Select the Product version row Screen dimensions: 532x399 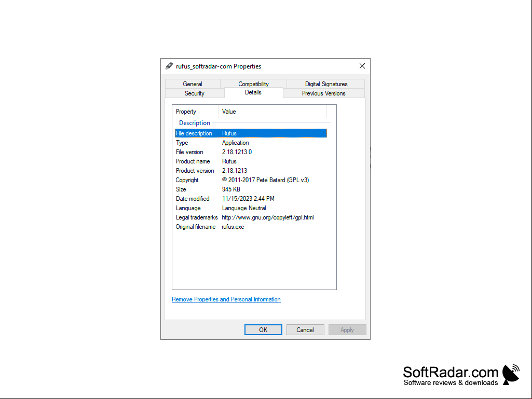point(251,171)
